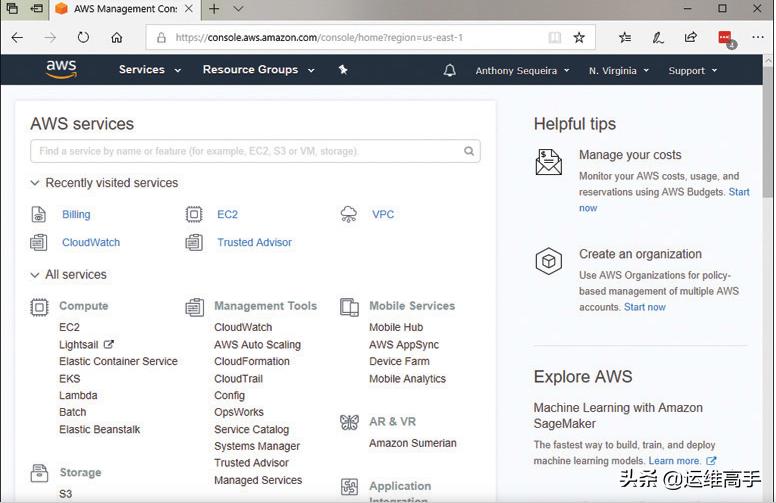Screen dimensions: 776x503
Task: Click the Compute category icon
Action: point(39,307)
